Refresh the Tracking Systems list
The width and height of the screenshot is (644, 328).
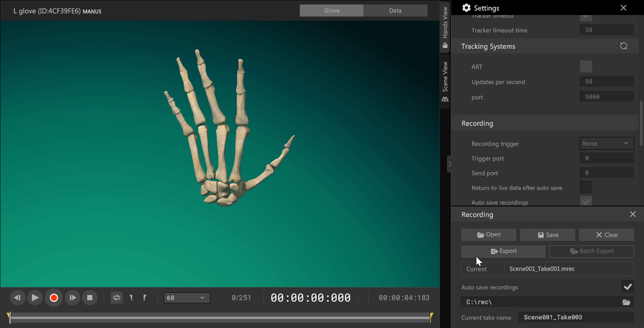623,46
